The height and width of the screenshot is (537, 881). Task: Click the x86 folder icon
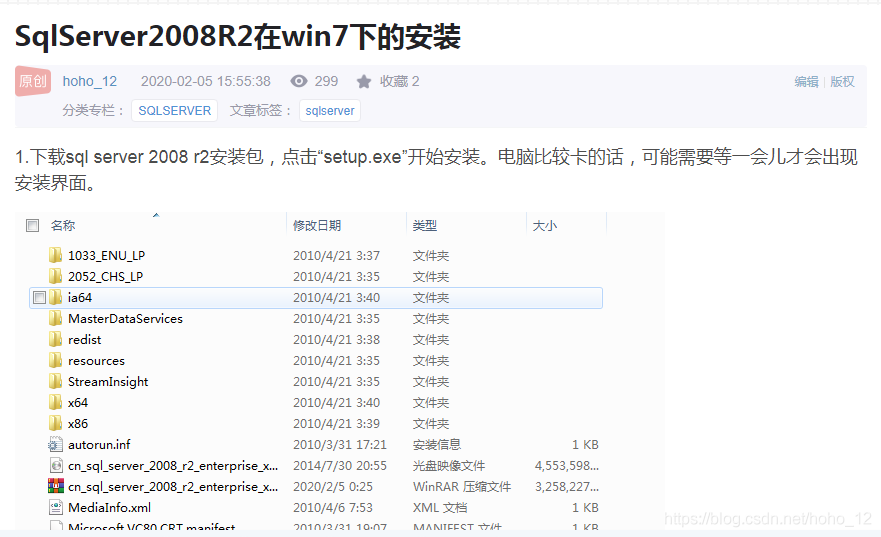pyautogui.click(x=55, y=424)
